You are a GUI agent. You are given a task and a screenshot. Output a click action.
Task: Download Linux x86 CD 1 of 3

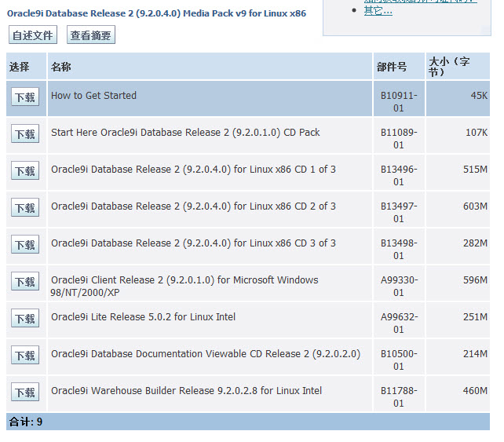coord(25,170)
